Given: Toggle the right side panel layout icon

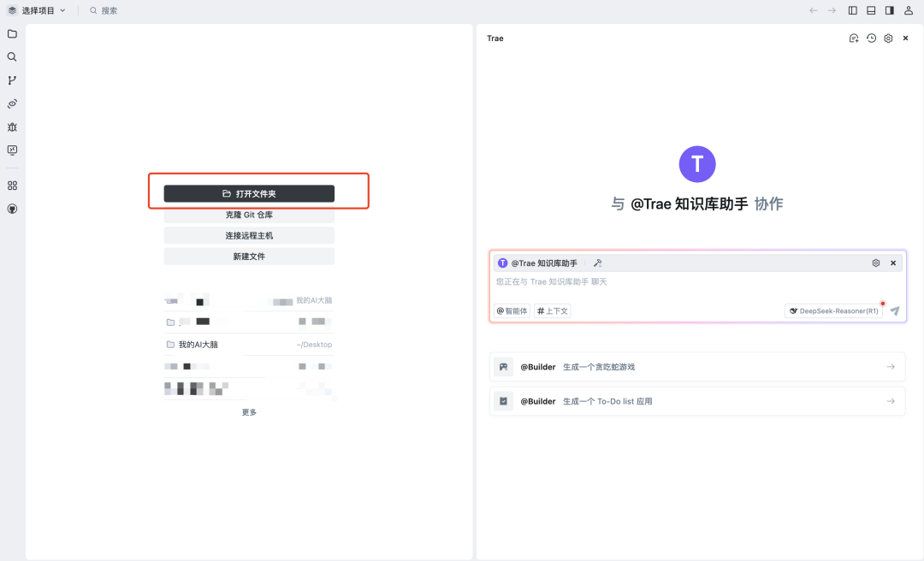Looking at the screenshot, I should (889, 10).
